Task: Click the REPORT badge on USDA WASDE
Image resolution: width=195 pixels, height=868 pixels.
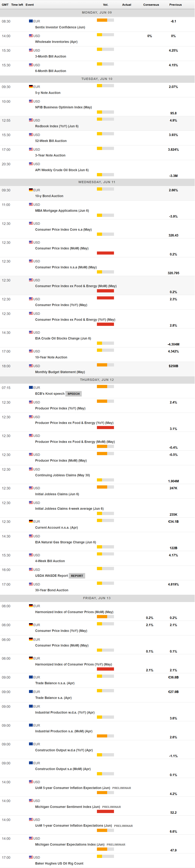Action: pyautogui.click(x=77, y=576)
